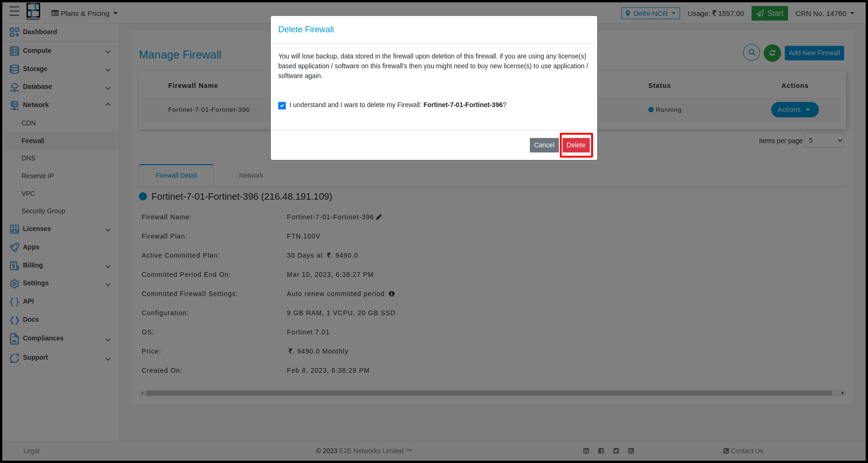868x463 pixels.
Task: Expand the Storage menu chevron
Action: tap(108, 70)
